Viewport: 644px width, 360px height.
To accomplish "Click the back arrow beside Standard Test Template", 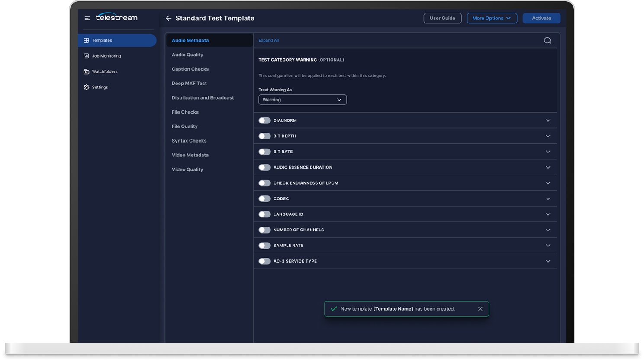I will coord(169,18).
